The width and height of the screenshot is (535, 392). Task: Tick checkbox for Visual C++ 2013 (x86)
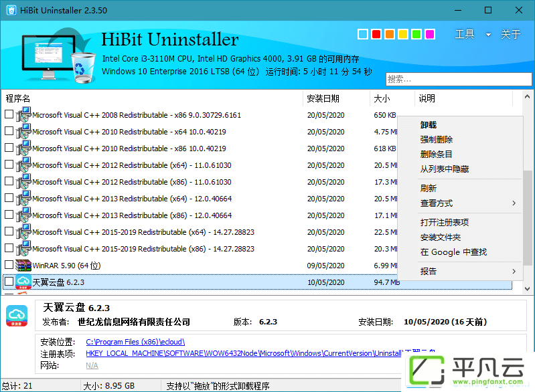[x=9, y=215]
